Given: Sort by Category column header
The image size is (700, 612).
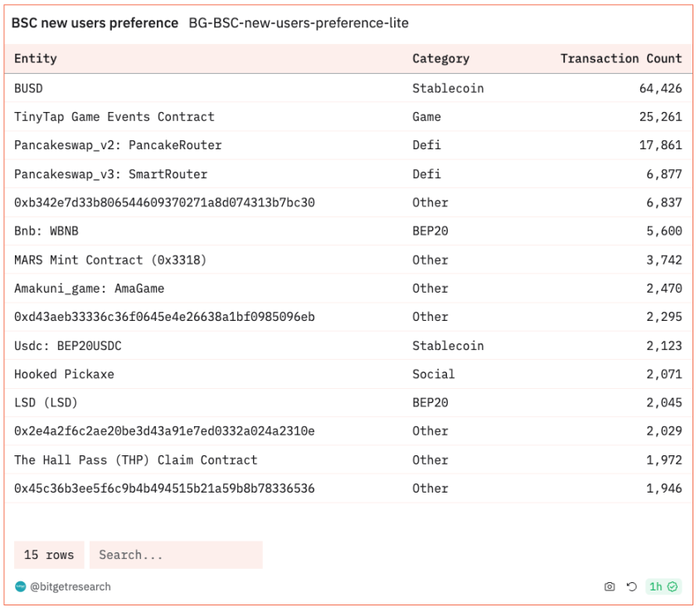Looking at the screenshot, I should 440,59.
